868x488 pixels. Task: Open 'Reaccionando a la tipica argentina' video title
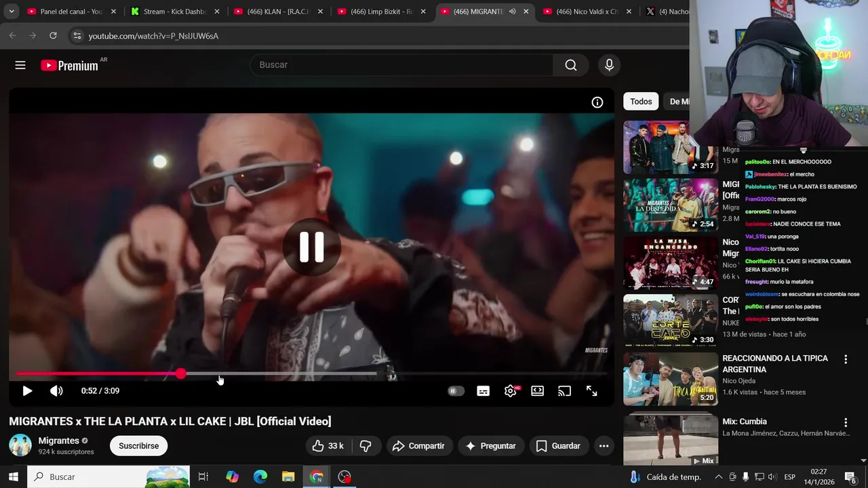(x=775, y=364)
